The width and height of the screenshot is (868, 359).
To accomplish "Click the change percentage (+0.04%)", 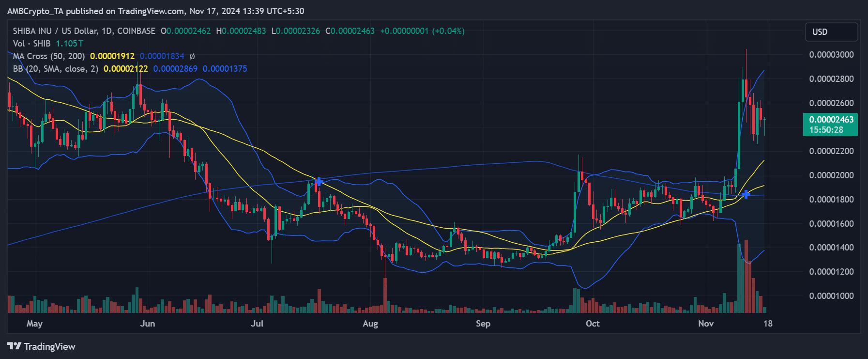I will 448,31.
